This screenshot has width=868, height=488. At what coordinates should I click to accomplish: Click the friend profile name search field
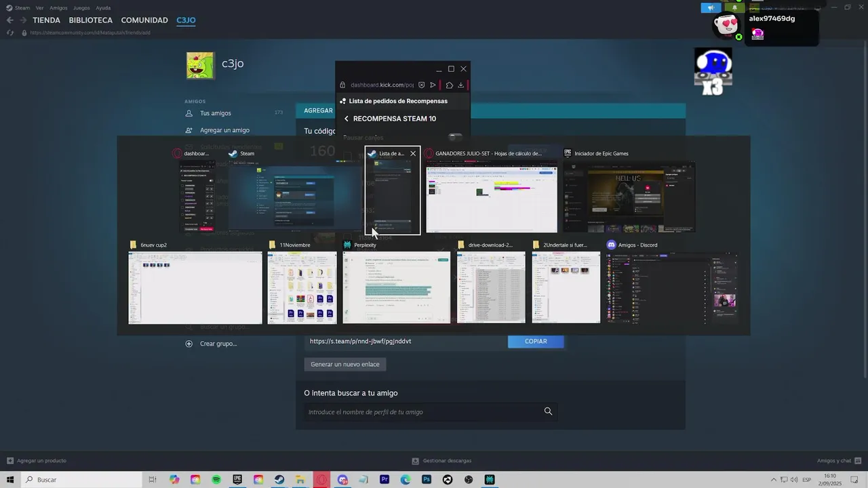[422, 411]
